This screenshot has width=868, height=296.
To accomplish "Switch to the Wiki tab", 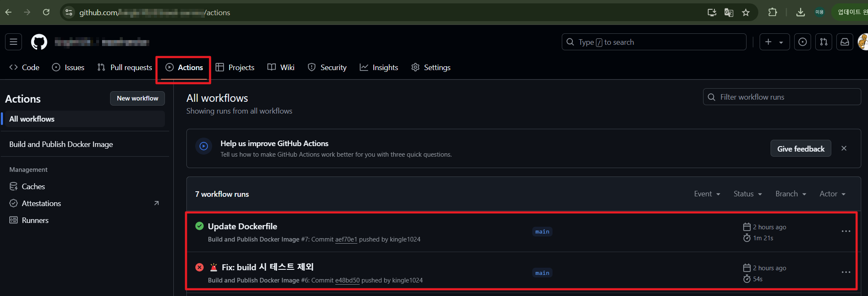I will point(281,67).
